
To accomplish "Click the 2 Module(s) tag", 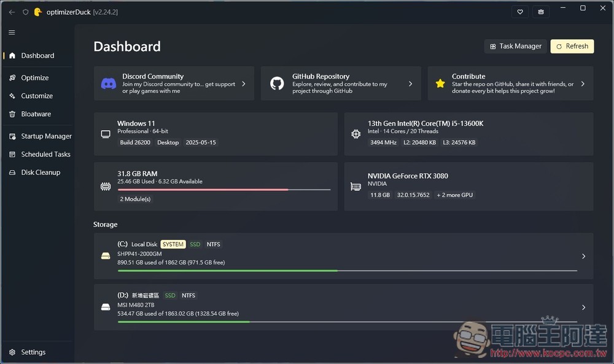I will tap(135, 199).
